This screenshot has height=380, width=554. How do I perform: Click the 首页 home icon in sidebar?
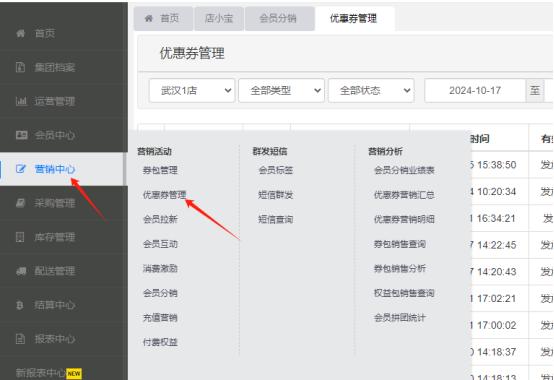[20, 33]
